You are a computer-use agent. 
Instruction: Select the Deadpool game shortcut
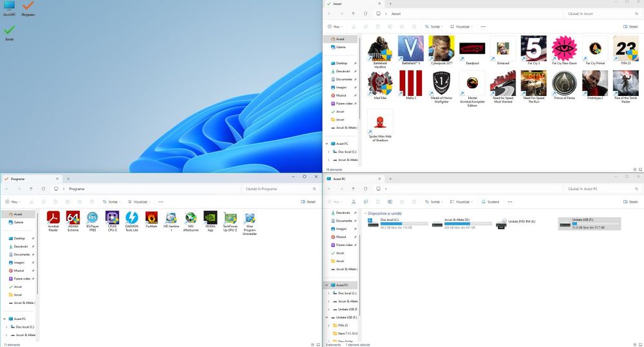pyautogui.click(x=472, y=50)
